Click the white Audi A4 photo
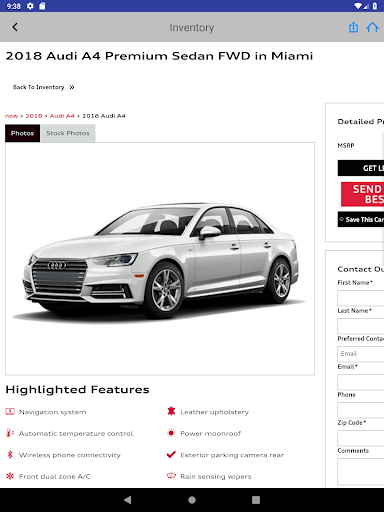384x512 pixels. point(160,258)
